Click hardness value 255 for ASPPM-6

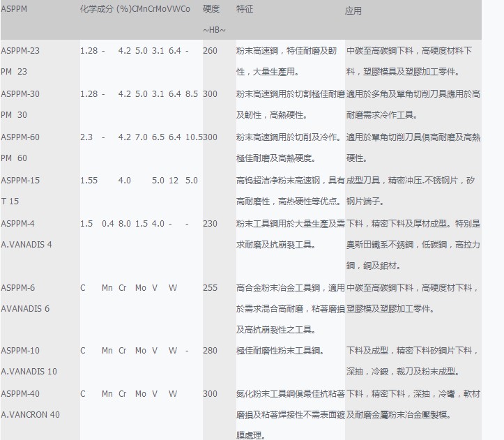coord(210,288)
